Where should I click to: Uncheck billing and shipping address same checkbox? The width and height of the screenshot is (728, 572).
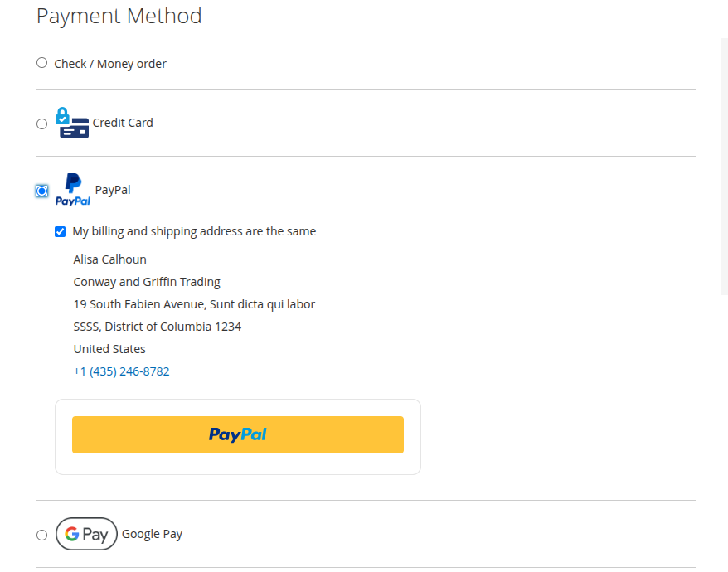click(61, 231)
